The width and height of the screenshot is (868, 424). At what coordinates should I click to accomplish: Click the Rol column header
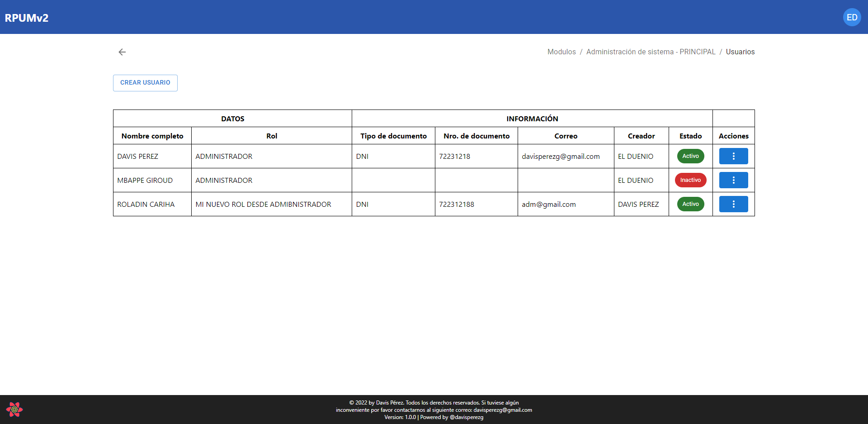pos(272,136)
